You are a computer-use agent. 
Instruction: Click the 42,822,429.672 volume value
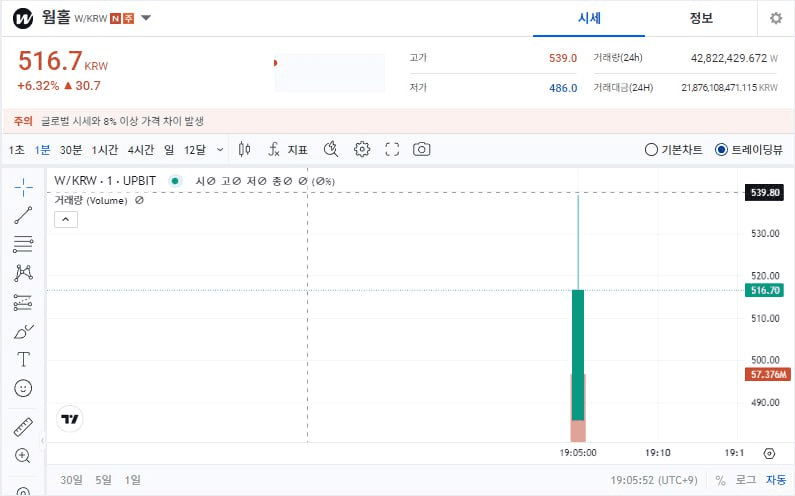point(729,58)
